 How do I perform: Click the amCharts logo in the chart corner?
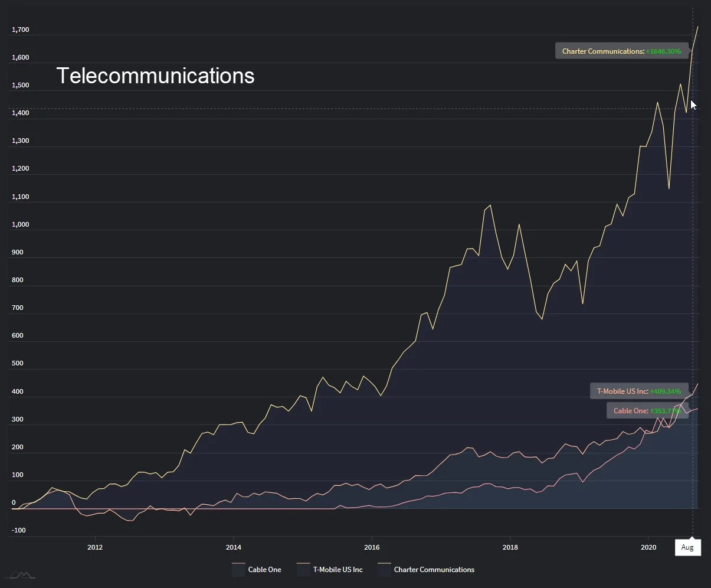pyautogui.click(x=19, y=575)
